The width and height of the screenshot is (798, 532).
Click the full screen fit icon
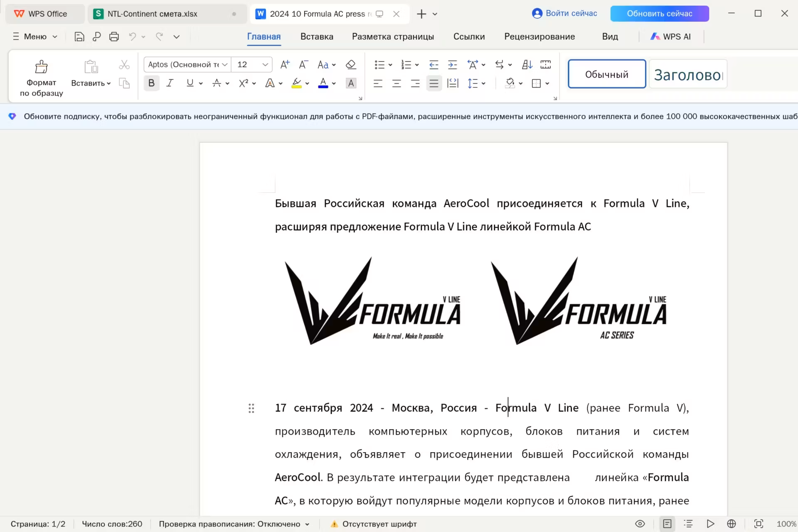(x=759, y=524)
